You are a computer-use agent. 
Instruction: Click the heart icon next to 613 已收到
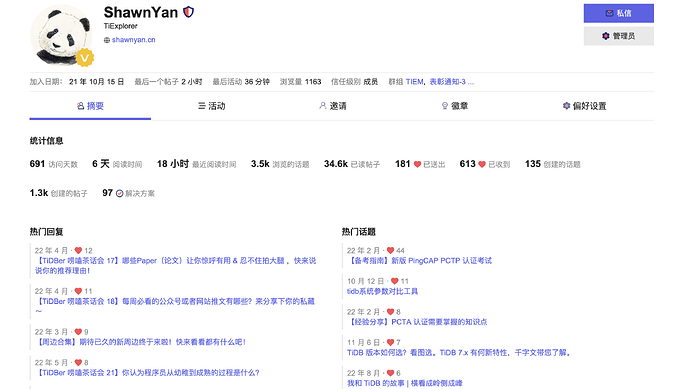pyautogui.click(x=482, y=164)
